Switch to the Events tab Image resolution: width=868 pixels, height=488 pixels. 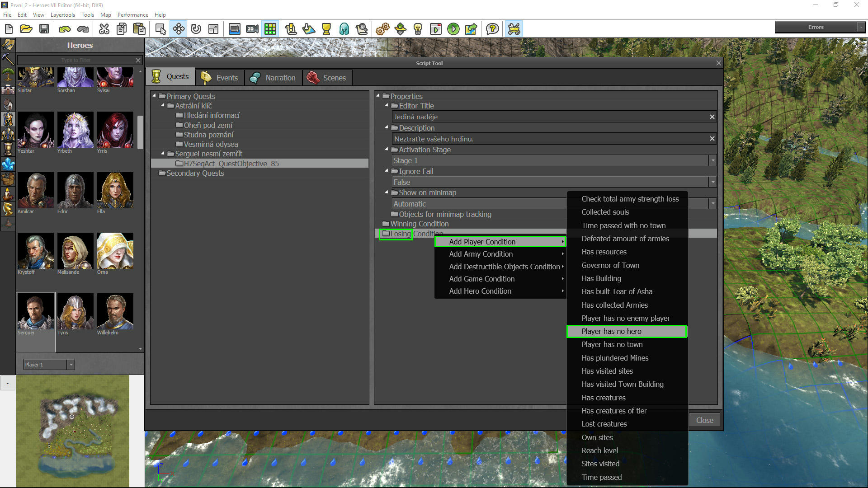click(x=220, y=78)
